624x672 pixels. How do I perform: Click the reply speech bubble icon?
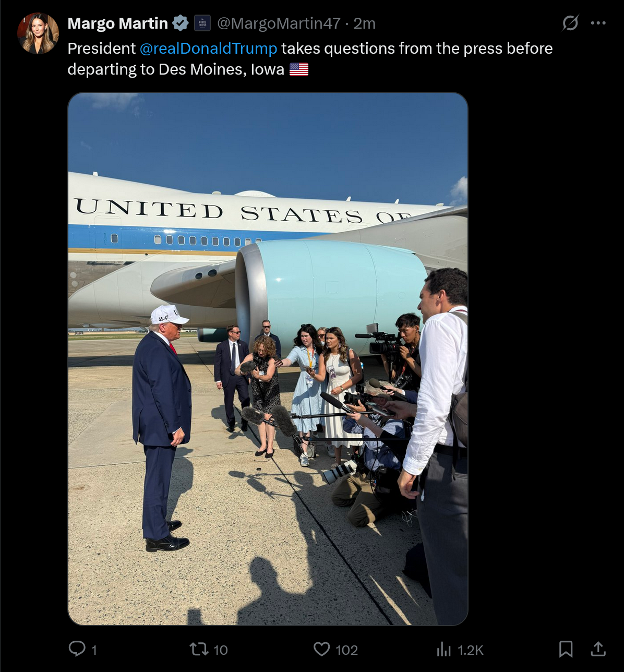(x=77, y=649)
